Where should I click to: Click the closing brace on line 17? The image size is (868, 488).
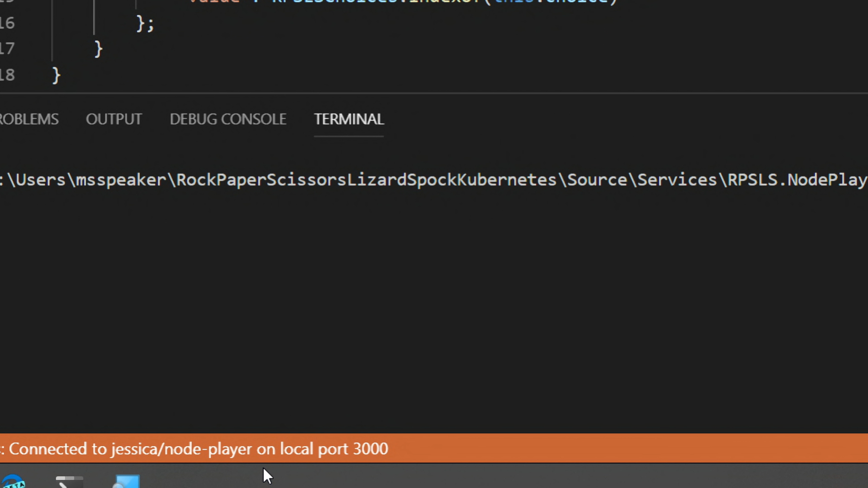point(98,49)
